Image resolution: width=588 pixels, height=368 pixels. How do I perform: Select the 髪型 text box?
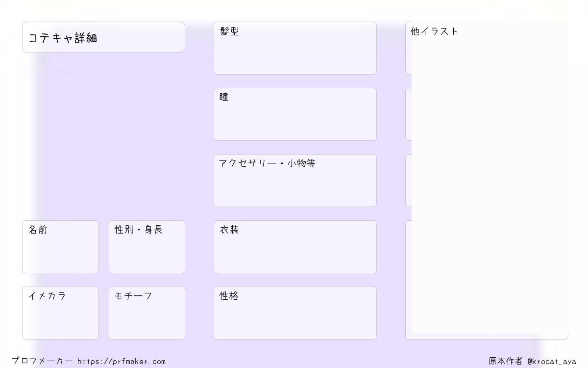click(295, 48)
